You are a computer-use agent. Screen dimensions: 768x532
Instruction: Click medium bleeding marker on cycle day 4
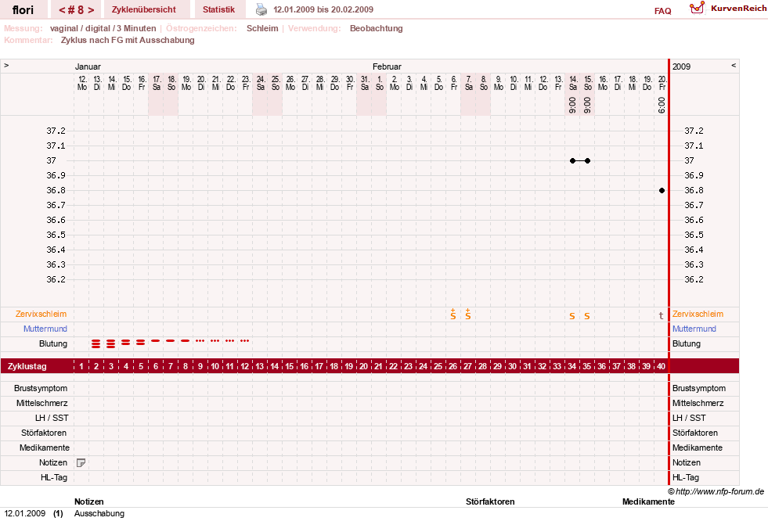(126, 343)
